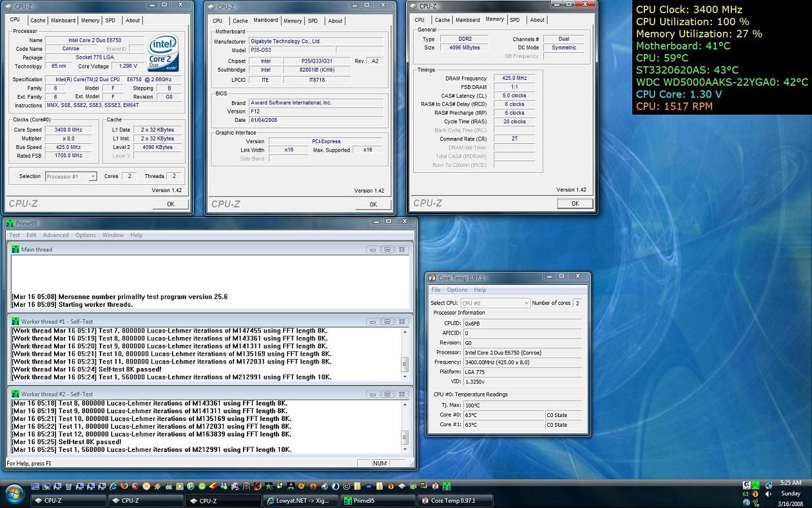Click the taskbar clock showing 5:25 AM
The height and width of the screenshot is (508, 812).
point(790,483)
